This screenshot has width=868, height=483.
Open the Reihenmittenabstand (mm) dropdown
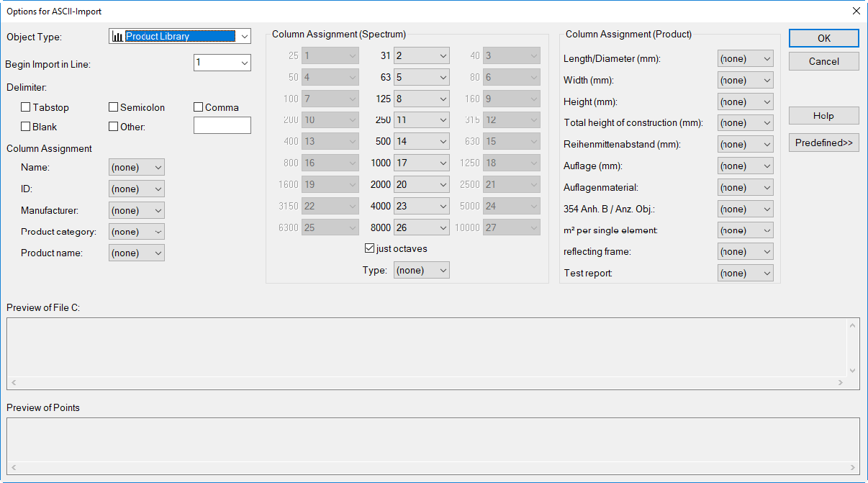pos(746,145)
